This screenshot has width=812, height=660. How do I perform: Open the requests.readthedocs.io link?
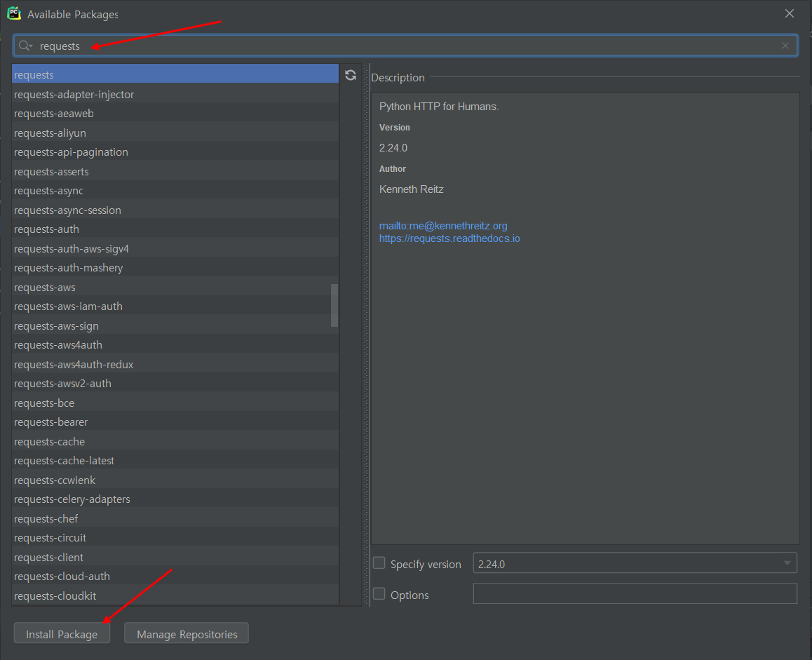coord(449,239)
